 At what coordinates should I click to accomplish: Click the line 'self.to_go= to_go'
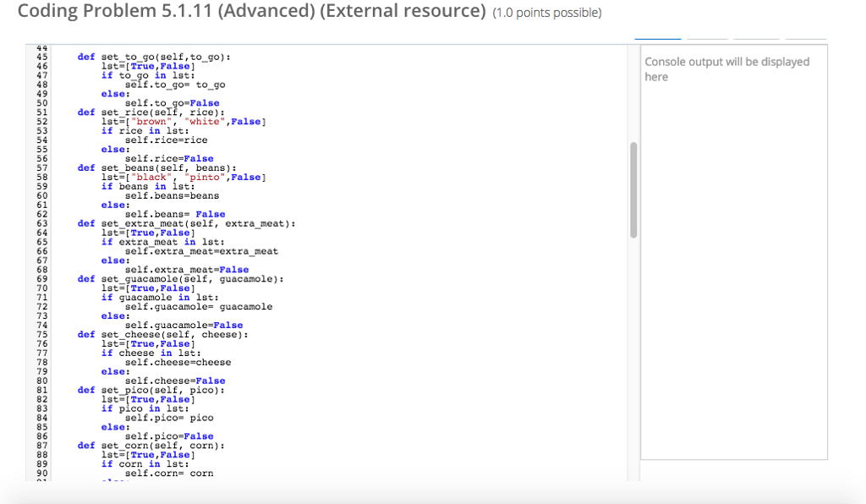(x=175, y=85)
